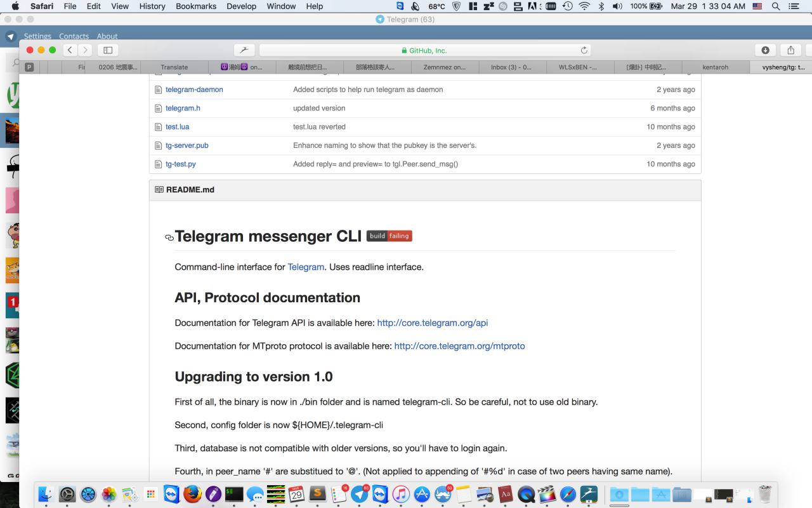Reload the GitHub page

[x=584, y=50]
